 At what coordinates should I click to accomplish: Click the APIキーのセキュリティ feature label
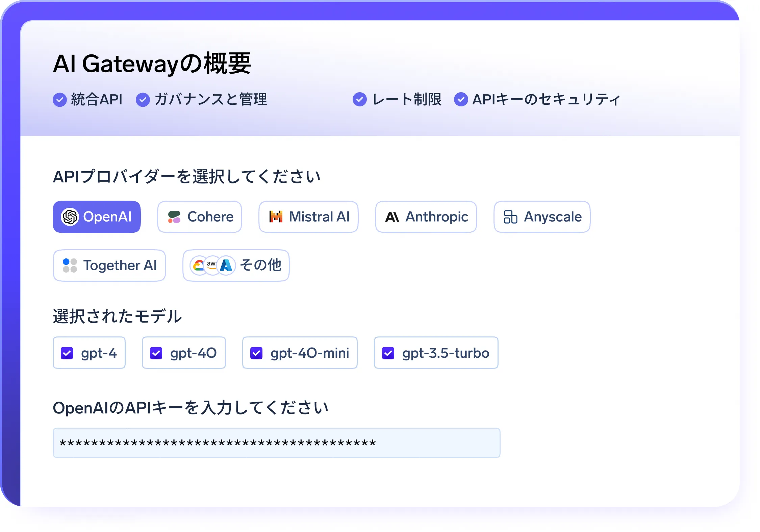coord(547,99)
